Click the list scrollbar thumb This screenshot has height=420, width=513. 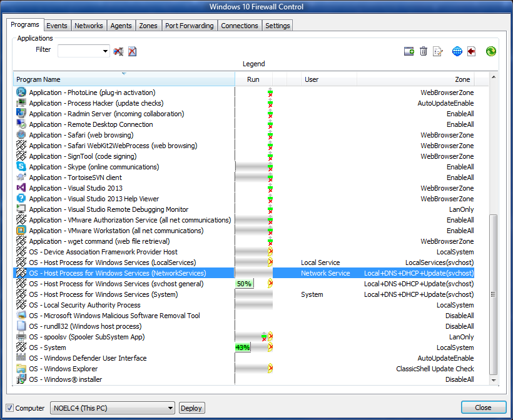(x=494, y=294)
